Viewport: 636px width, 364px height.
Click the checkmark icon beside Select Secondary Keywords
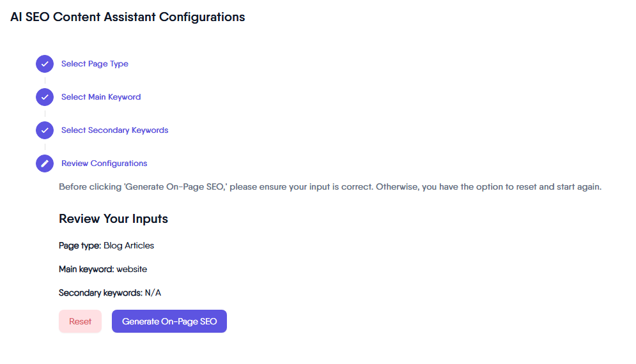(45, 130)
